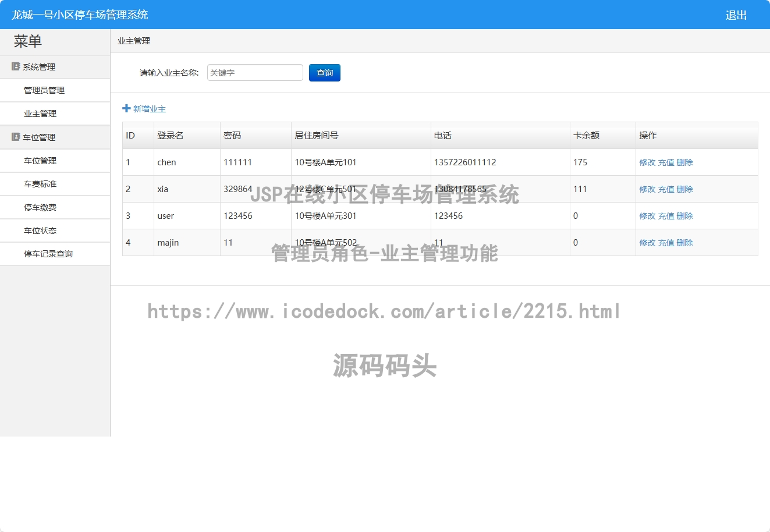Click 修改 for user chen

(x=647, y=162)
